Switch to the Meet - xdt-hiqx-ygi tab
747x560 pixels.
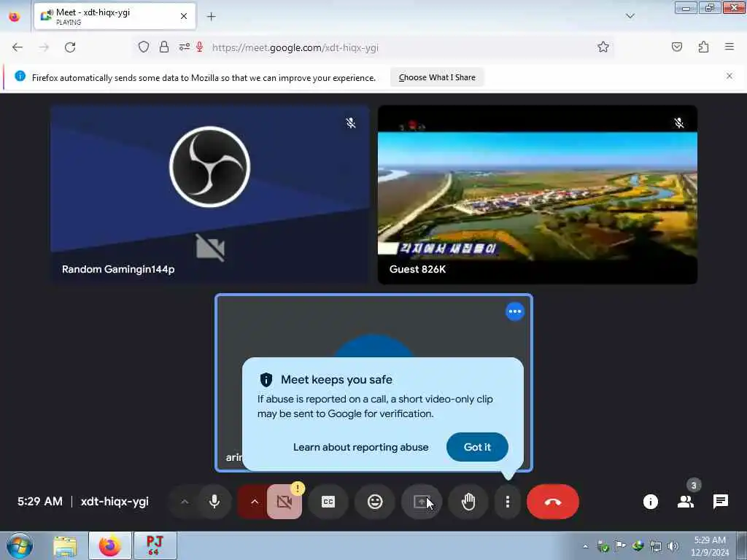[115, 16]
